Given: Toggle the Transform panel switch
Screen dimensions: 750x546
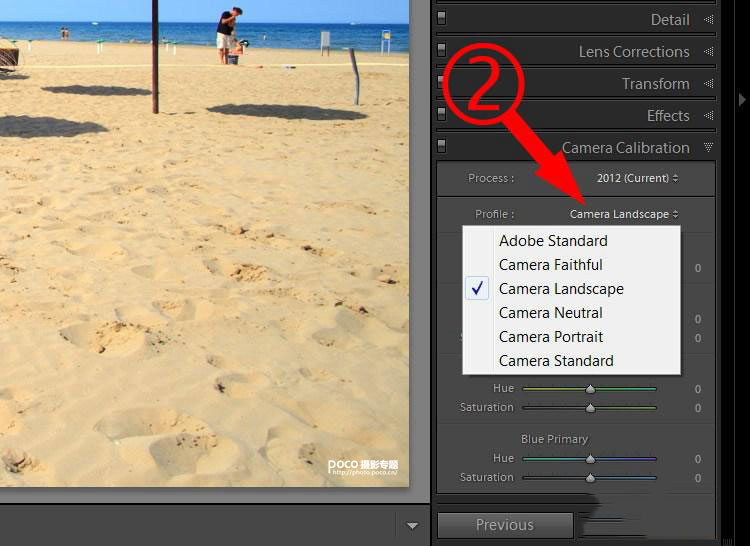Looking at the screenshot, I should [442, 83].
